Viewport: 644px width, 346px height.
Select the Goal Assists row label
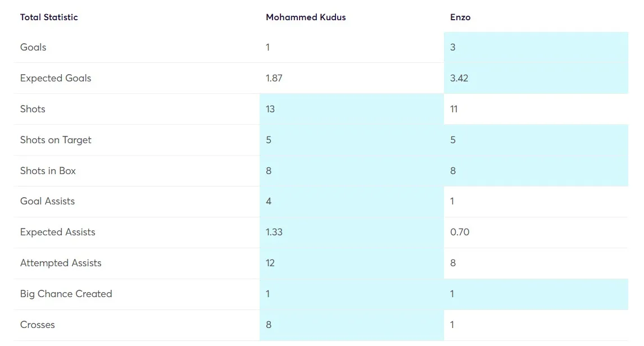coord(47,201)
